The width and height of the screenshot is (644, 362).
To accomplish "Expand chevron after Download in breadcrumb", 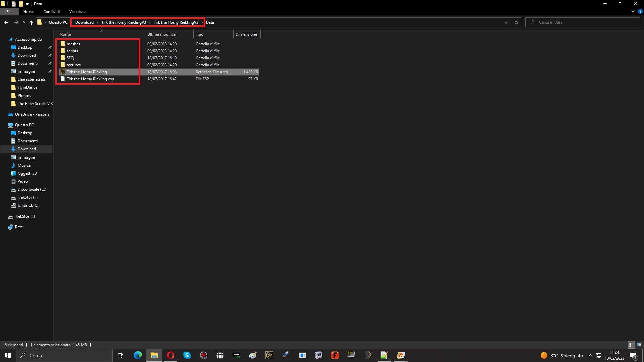I will point(97,22).
